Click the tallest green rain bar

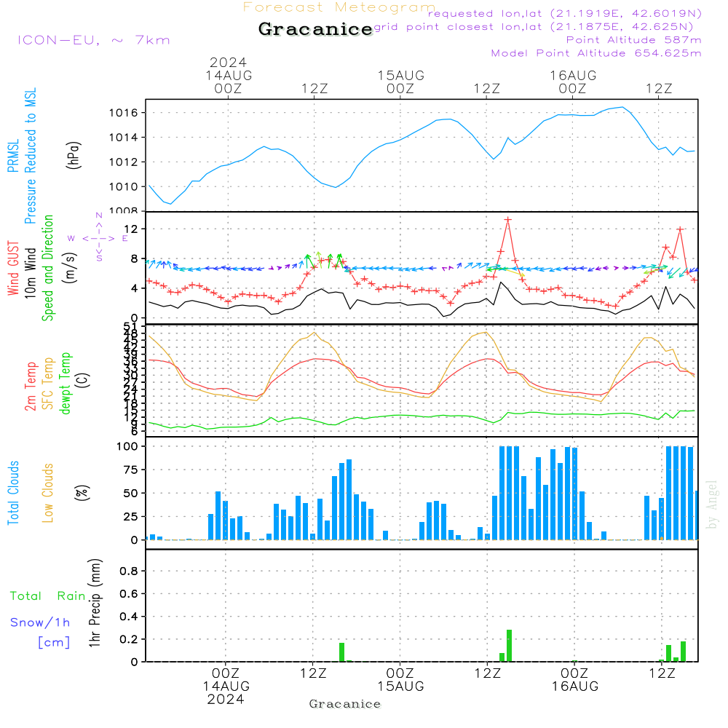pyautogui.click(x=510, y=646)
